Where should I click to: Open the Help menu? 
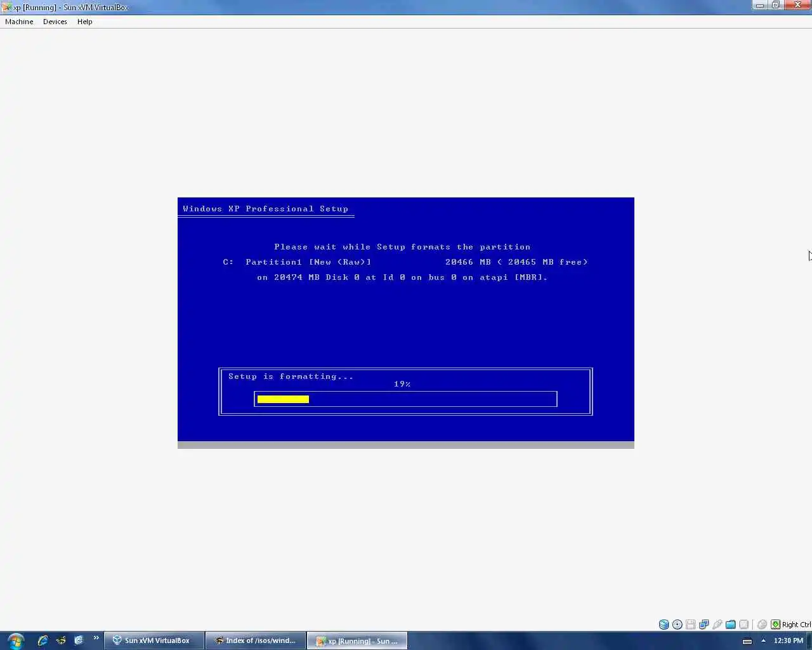click(85, 22)
